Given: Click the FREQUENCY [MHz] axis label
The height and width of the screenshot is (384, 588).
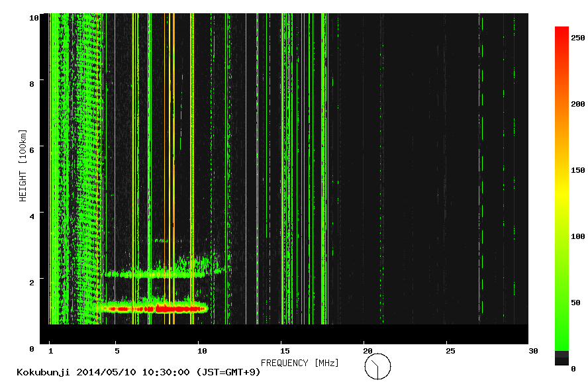Looking at the screenshot, I should [295, 363].
